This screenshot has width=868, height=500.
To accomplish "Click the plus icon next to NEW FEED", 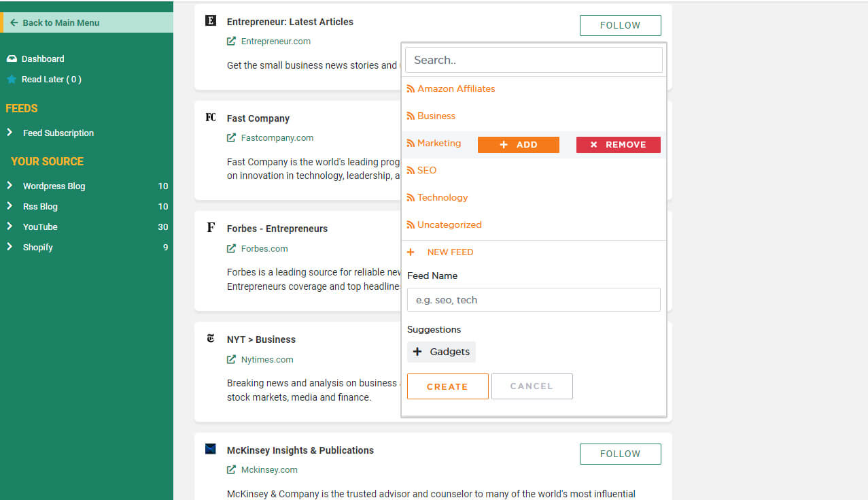I will point(411,252).
